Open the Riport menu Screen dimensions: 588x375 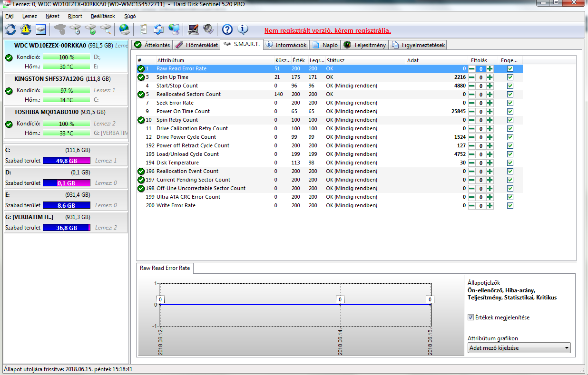(75, 16)
